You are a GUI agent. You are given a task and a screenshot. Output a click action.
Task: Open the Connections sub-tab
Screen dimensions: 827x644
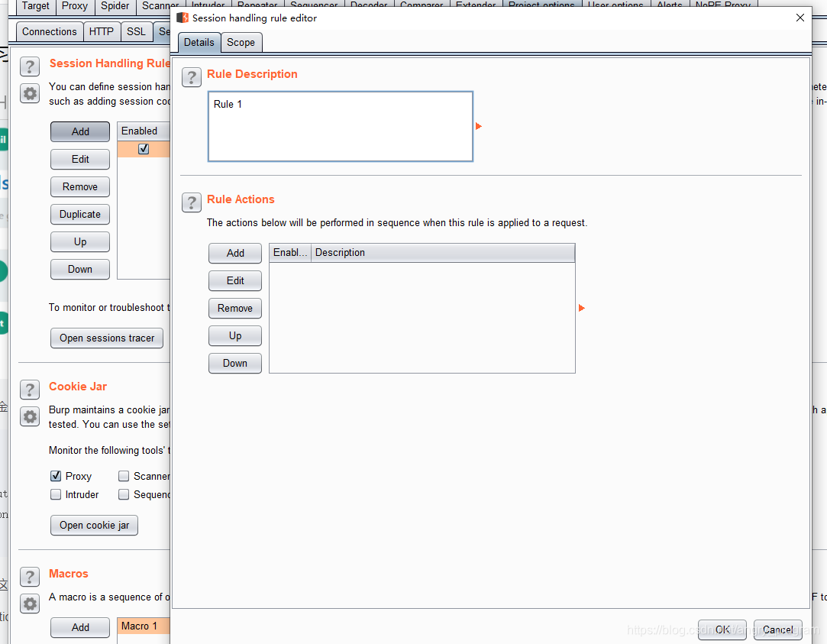tap(50, 31)
